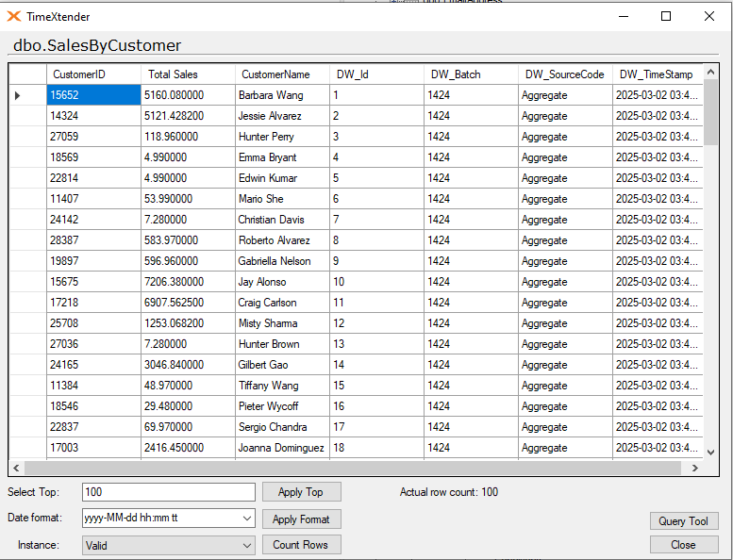
Task: Click the Apply Top button
Action: 302,492
